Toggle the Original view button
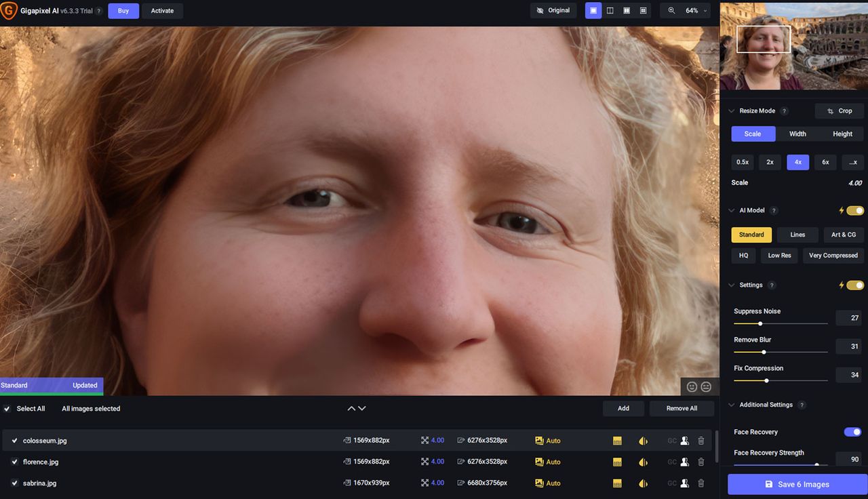Screen dimensions: 868x499 [x=553, y=10]
